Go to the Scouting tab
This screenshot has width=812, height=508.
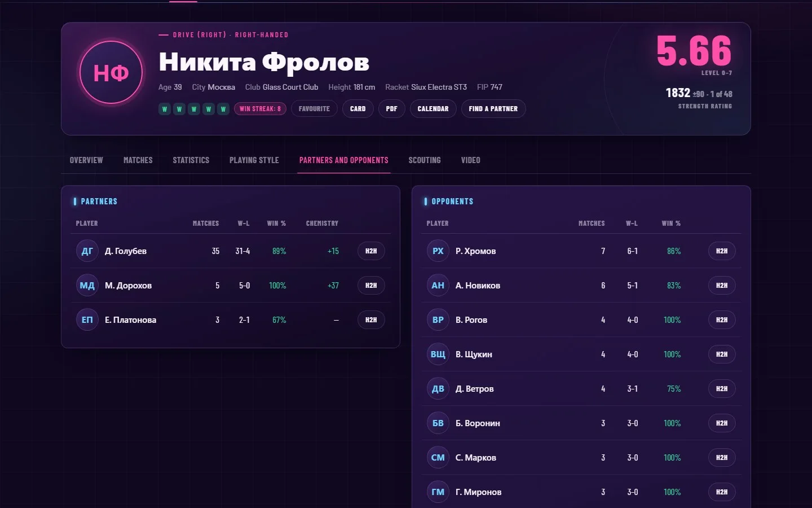click(425, 160)
